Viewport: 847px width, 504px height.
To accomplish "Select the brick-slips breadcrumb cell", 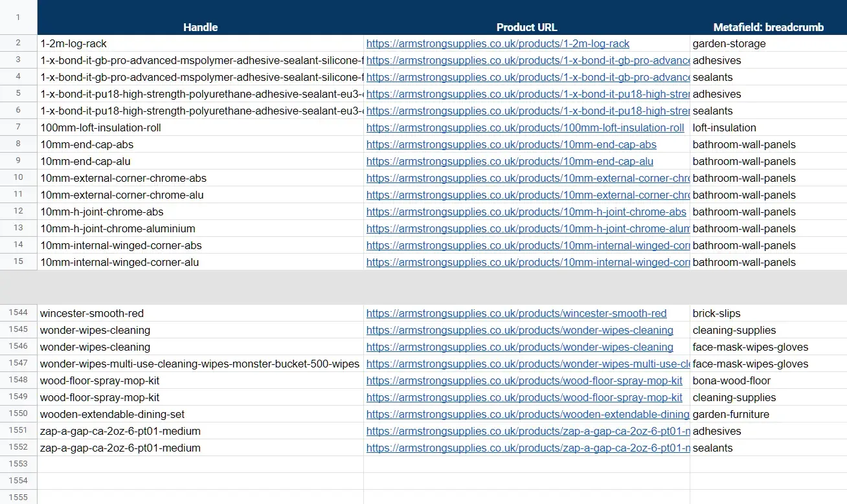I will 769,313.
